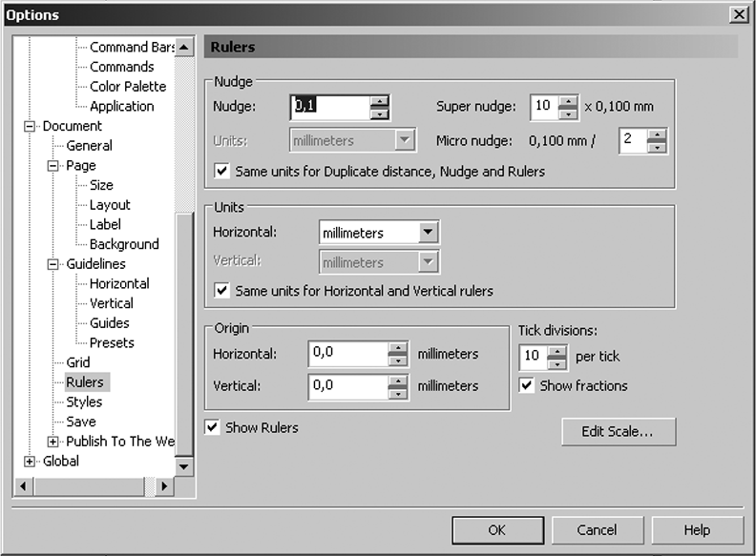The image size is (756, 556).
Task: Increase Tick divisions with up arrow
Action: (556, 352)
